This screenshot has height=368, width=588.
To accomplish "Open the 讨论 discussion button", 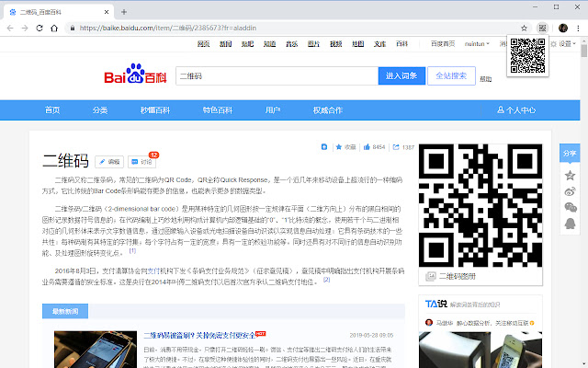I will [x=141, y=162].
